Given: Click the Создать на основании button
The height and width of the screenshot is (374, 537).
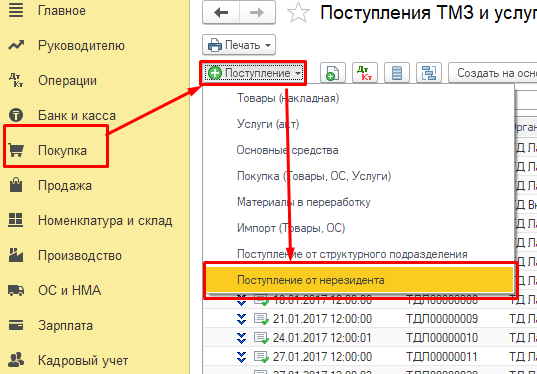Looking at the screenshot, I should click(x=493, y=73).
